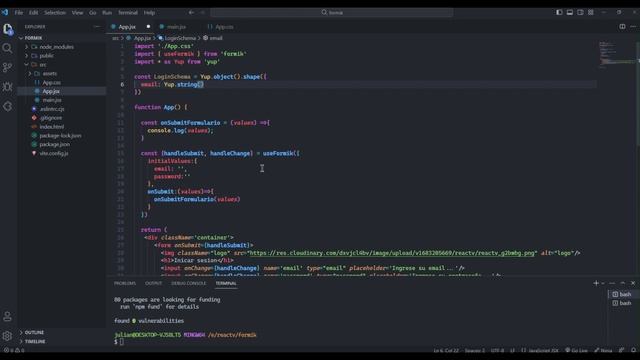
Task: Toggle the bottom panel layout icon
Action: pos(570,12)
